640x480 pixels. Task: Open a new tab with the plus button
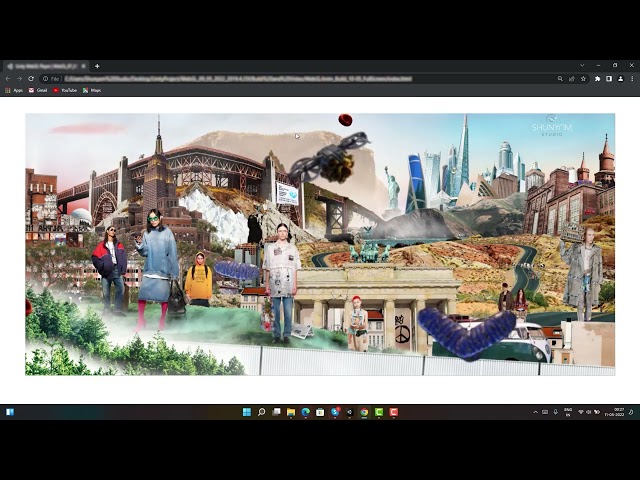coord(97,66)
